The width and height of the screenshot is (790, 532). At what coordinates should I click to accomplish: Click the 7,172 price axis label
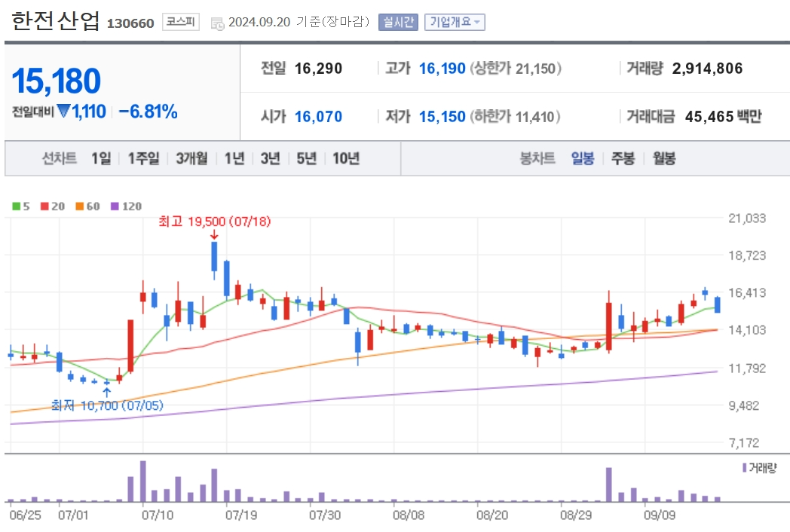click(744, 443)
